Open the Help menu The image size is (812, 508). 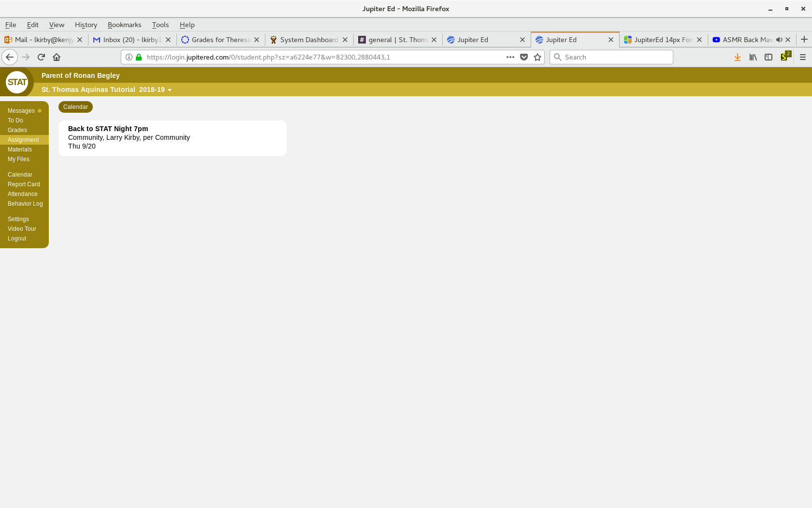(187, 25)
